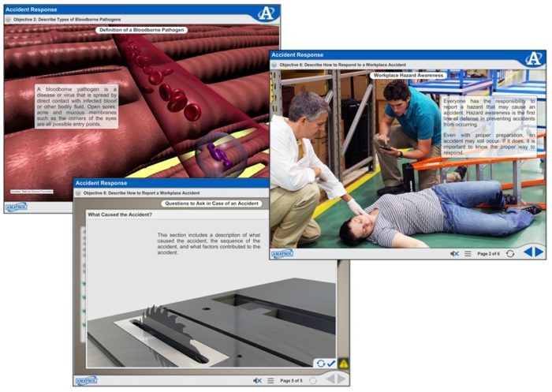The width and height of the screenshot is (552, 392).
Task: Go back using left blue arrow
Action: 527,252
